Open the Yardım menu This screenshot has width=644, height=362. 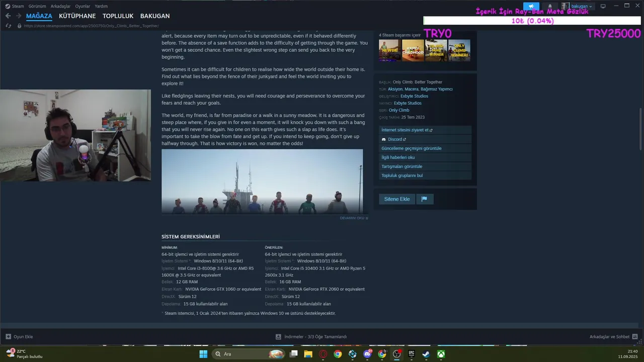pos(101,6)
